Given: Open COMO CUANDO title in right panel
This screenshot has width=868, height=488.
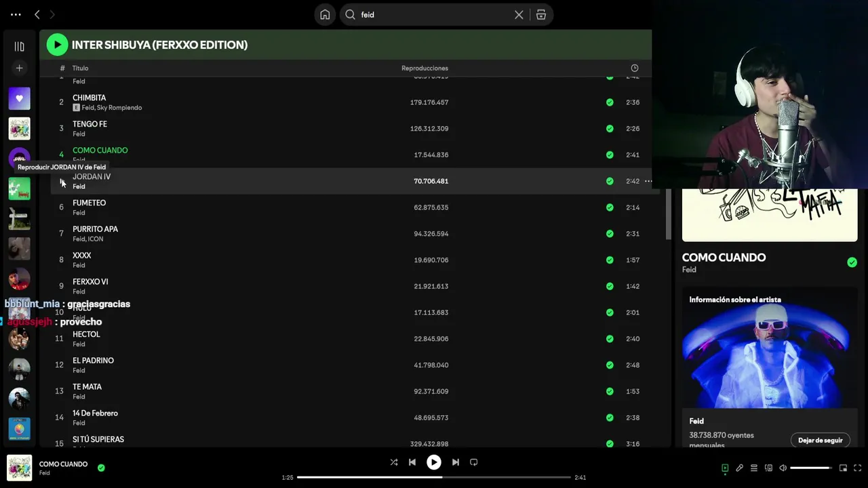Looking at the screenshot, I should pos(724,258).
